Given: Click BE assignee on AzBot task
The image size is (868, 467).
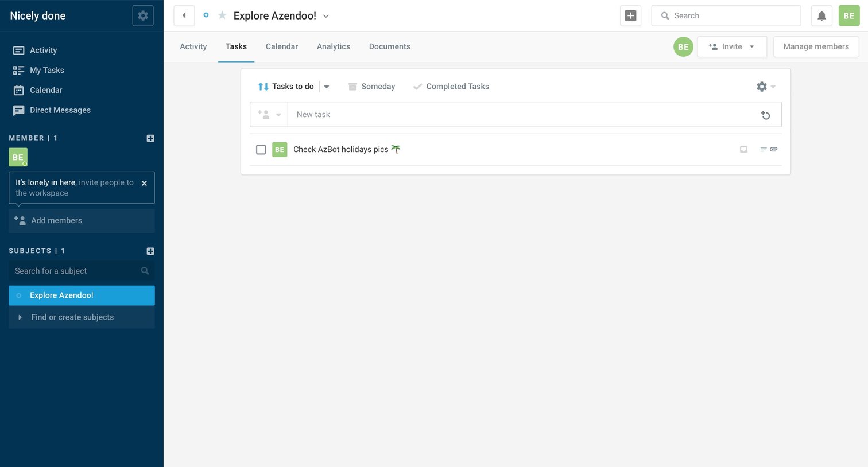Looking at the screenshot, I should click(280, 150).
